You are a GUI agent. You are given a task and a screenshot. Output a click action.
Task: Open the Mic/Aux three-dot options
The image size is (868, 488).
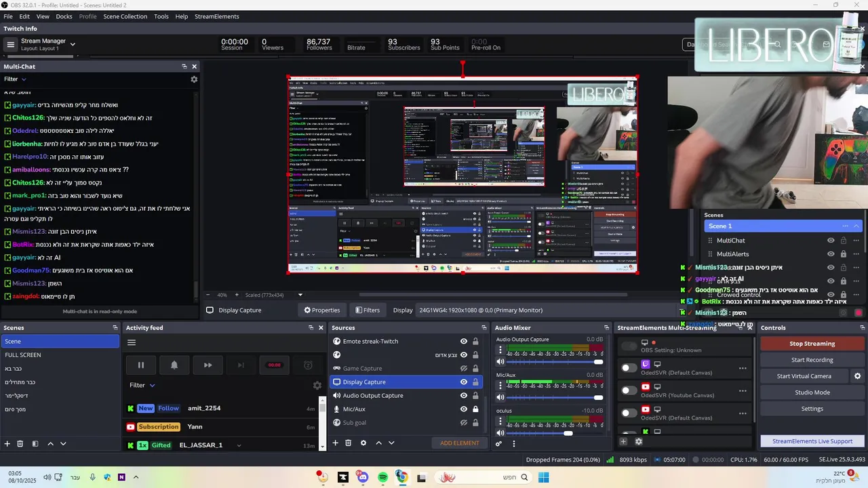[500, 386]
